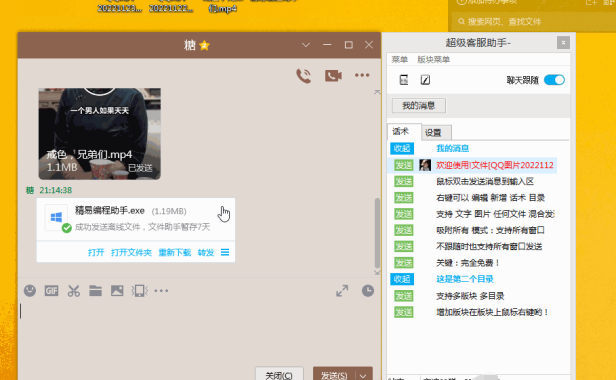Click 打开 on the exe file
The image size is (616, 380).
pos(96,252)
